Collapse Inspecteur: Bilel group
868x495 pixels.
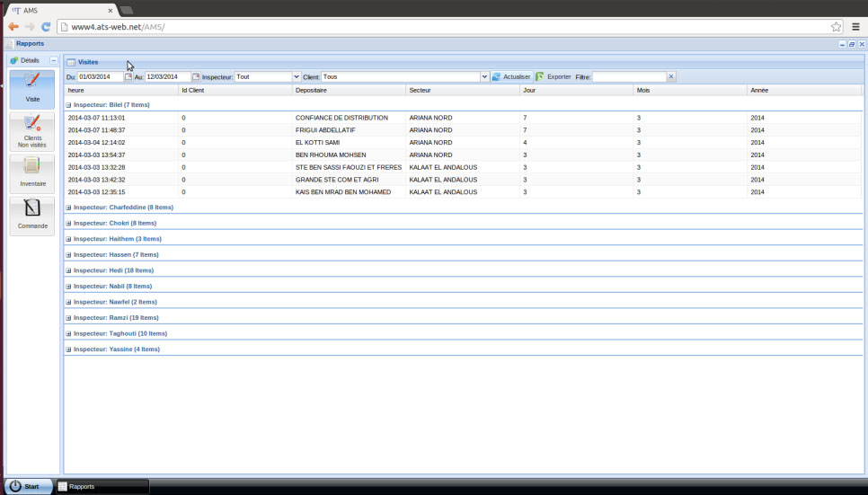coord(69,105)
